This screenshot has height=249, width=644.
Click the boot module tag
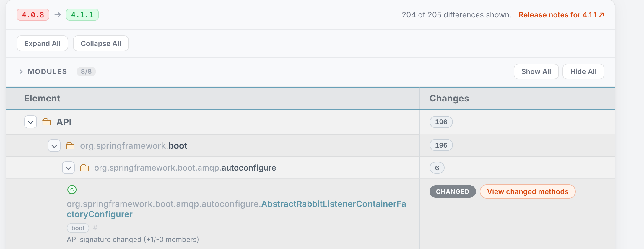[78, 228]
